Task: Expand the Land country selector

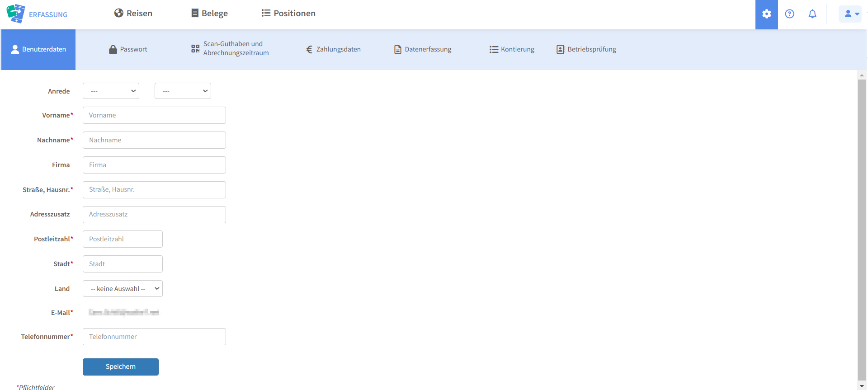Action: (123, 289)
